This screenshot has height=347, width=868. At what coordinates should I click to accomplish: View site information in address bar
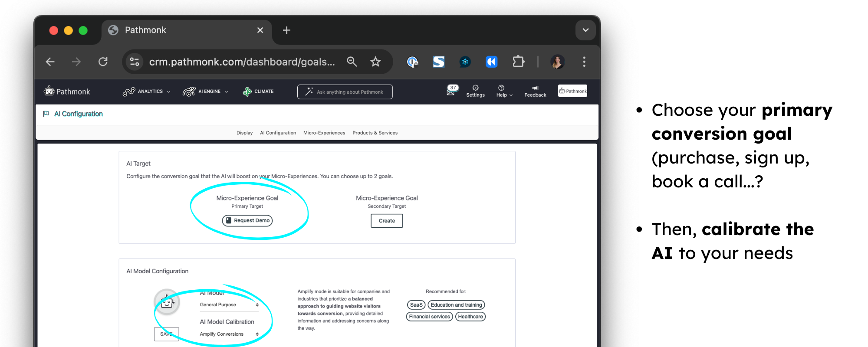tap(135, 62)
